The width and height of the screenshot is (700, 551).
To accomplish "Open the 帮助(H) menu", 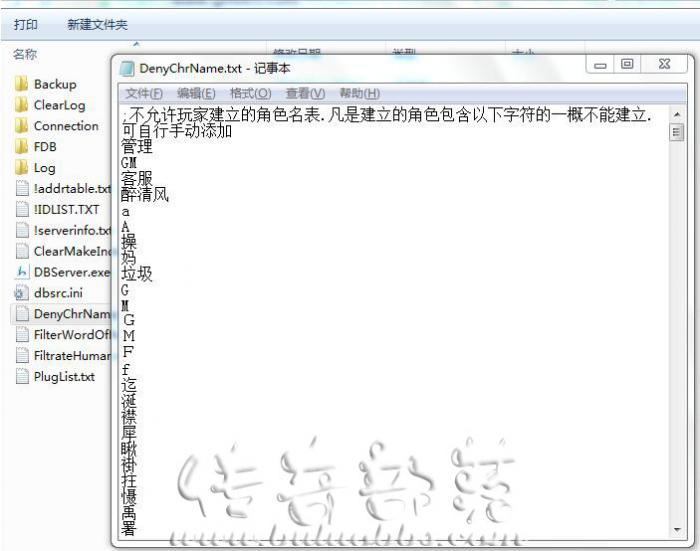I will [x=359, y=93].
